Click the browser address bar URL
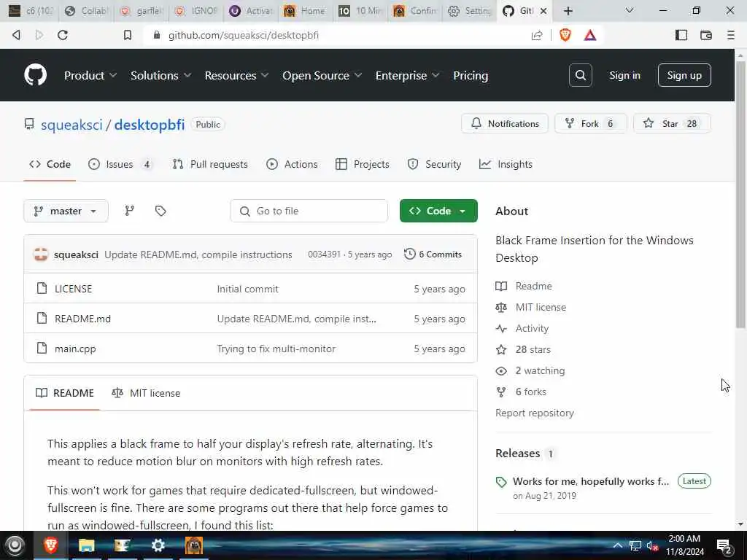747x560 pixels. [244, 35]
